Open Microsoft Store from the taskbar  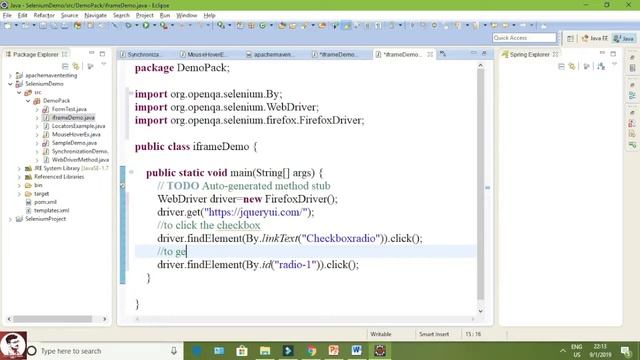point(242,351)
